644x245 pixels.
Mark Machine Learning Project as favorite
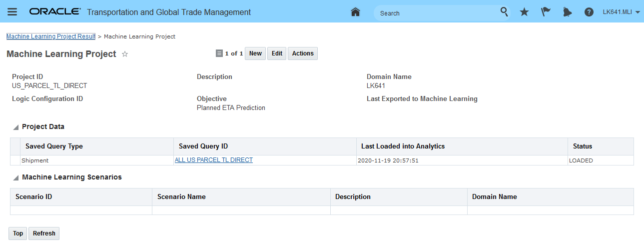pos(125,54)
